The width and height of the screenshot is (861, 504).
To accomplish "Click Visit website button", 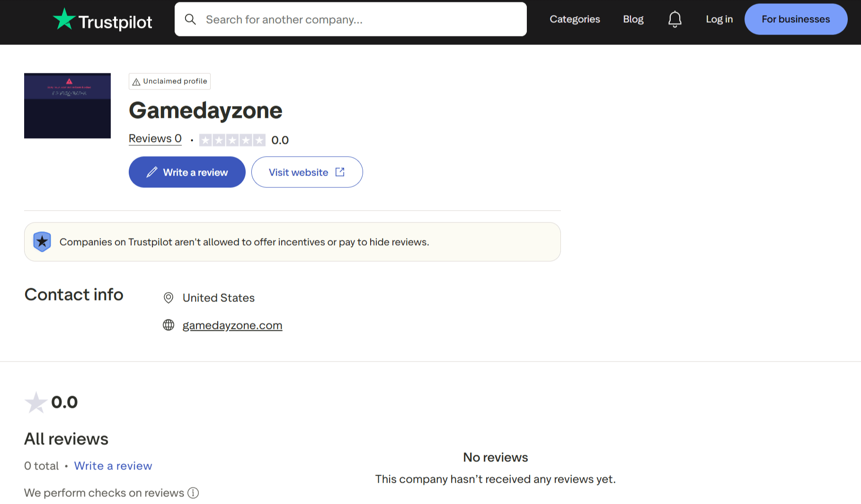I will pyautogui.click(x=307, y=172).
